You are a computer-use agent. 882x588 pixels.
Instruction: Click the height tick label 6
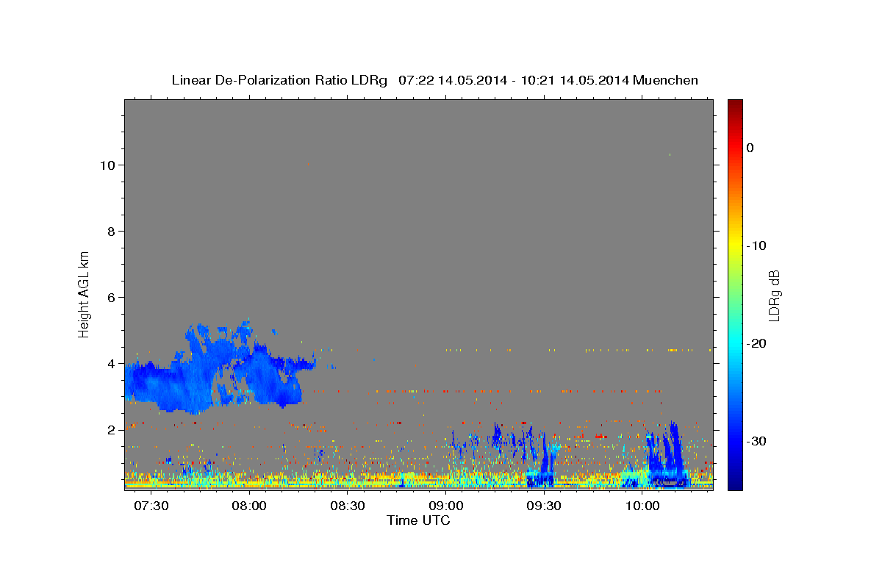coord(112,298)
